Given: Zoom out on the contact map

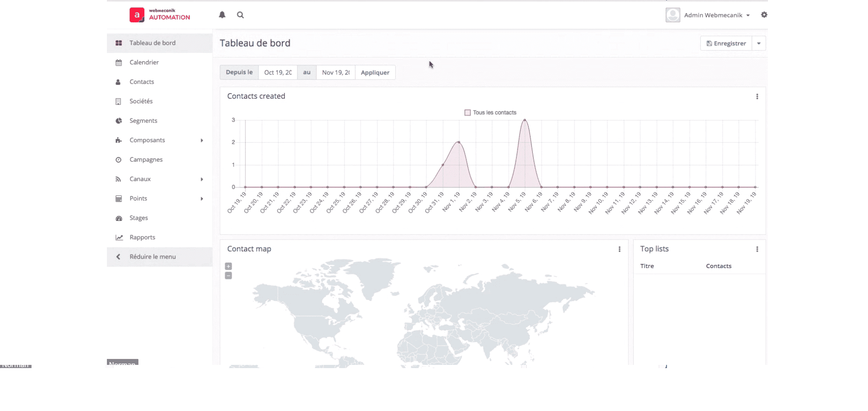Looking at the screenshot, I should [x=228, y=275].
